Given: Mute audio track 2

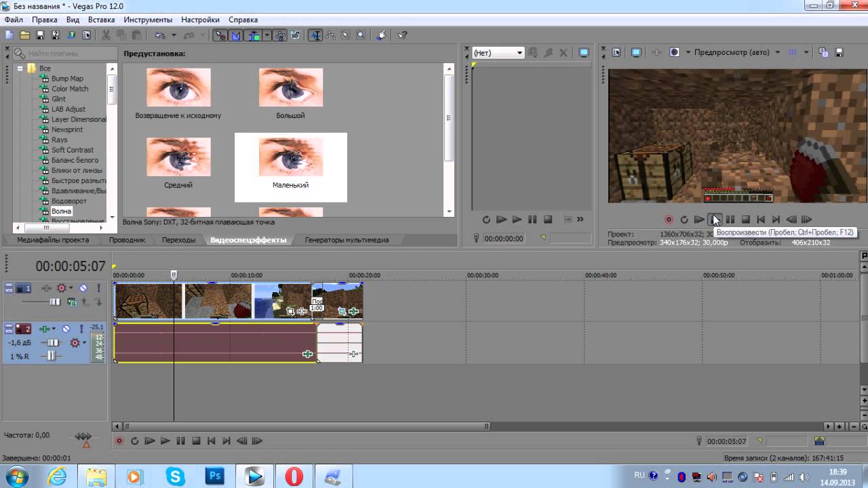Looking at the screenshot, I should click(66, 329).
